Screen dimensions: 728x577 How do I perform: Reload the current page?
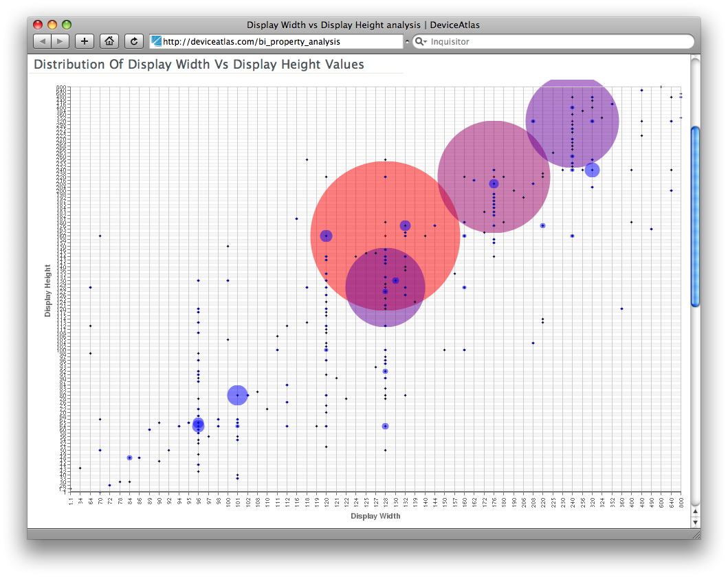point(134,41)
